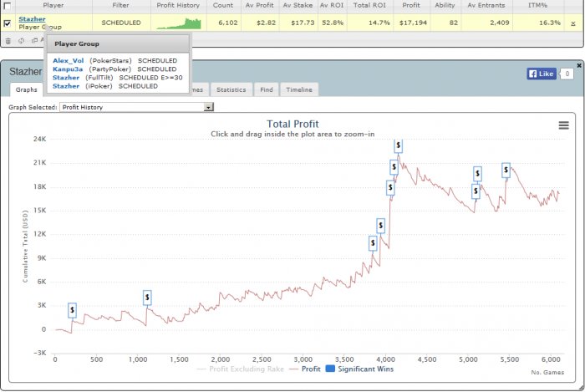
Task: Click the significant win marker near 9K profit
Action: (x=373, y=243)
